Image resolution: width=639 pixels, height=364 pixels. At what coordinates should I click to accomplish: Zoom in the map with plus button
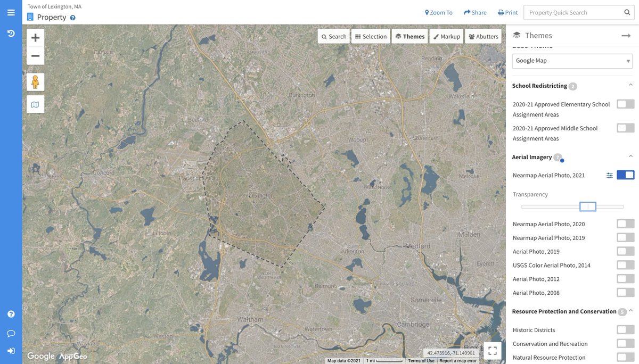(35, 38)
